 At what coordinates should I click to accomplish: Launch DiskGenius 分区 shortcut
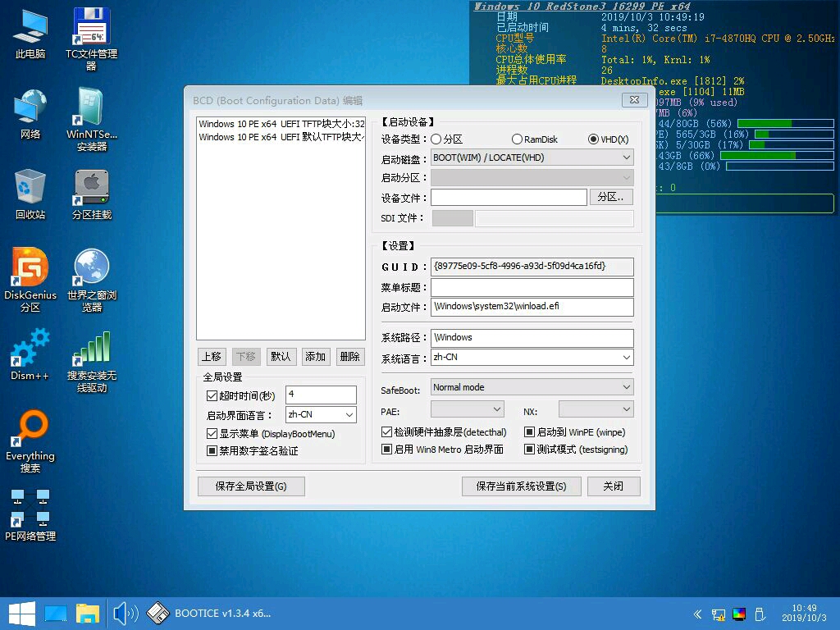point(30,280)
